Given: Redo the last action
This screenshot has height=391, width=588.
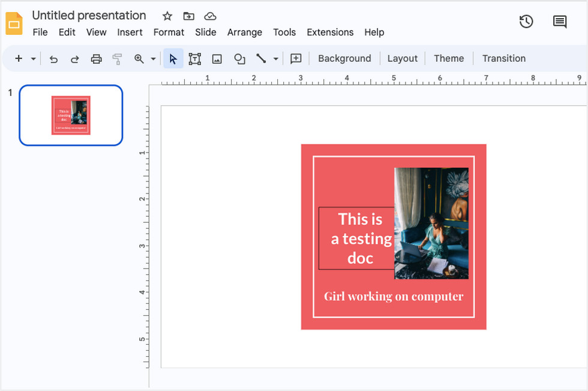Looking at the screenshot, I should click(74, 59).
